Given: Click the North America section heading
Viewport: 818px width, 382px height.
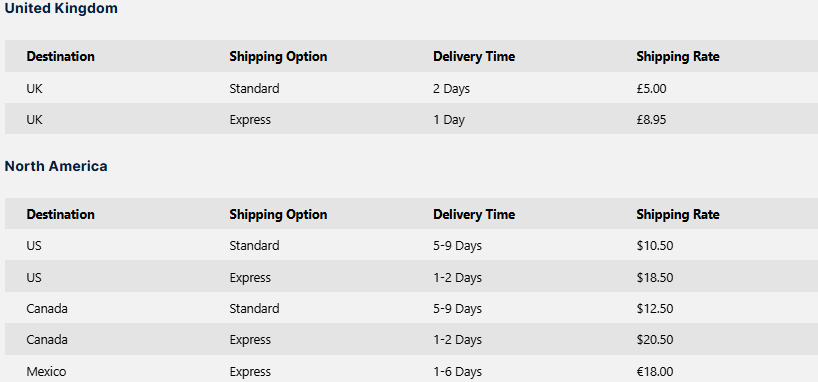Looking at the screenshot, I should (x=56, y=166).
